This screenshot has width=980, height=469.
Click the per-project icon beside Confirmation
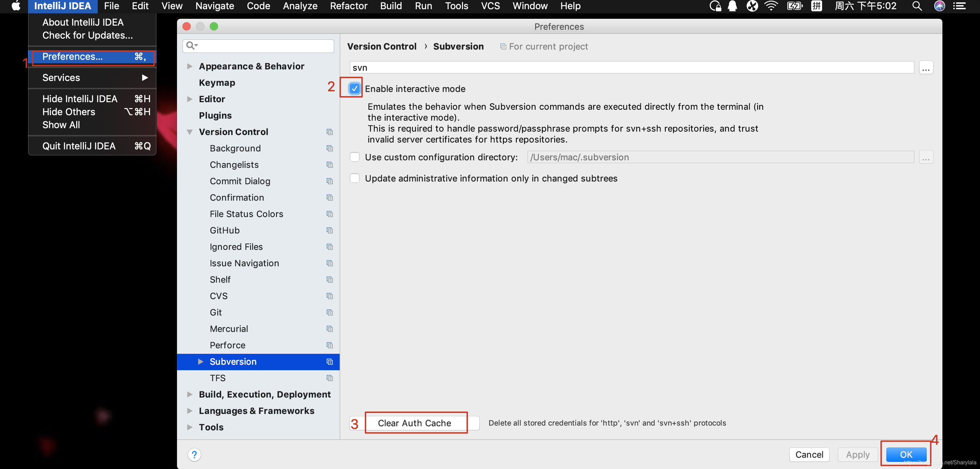329,197
